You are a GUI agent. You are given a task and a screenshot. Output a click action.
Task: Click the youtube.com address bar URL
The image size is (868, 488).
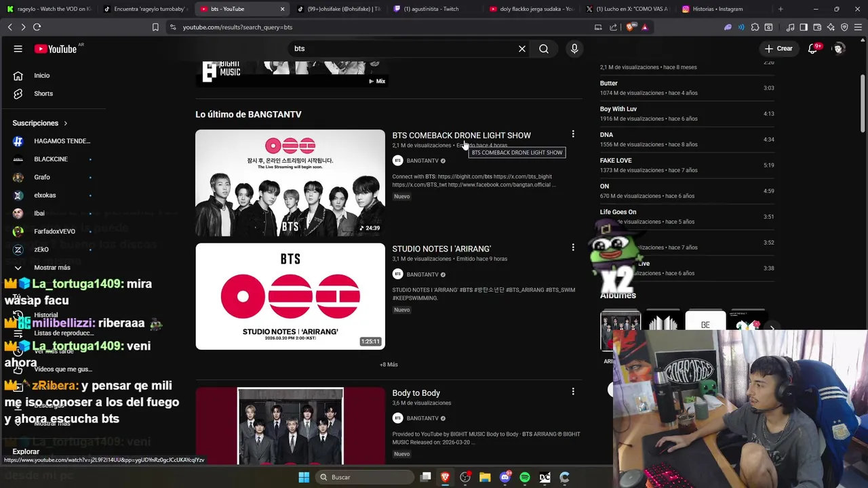click(x=237, y=27)
